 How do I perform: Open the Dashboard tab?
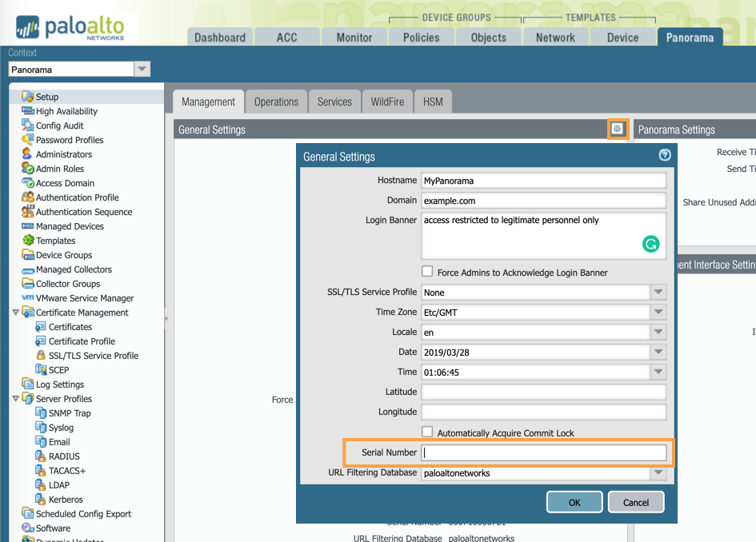pos(219,37)
